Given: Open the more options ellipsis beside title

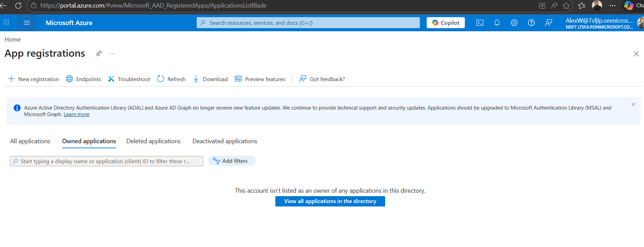Looking at the screenshot, I should point(112,54).
